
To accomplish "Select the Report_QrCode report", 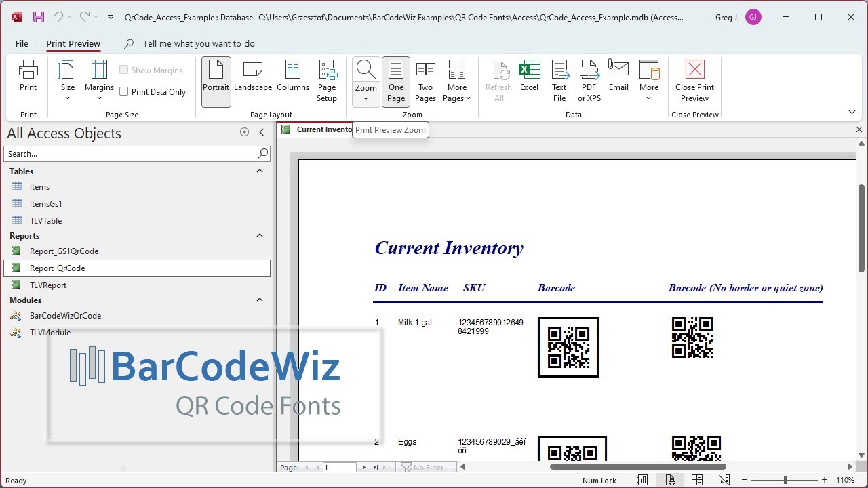I will (x=137, y=268).
